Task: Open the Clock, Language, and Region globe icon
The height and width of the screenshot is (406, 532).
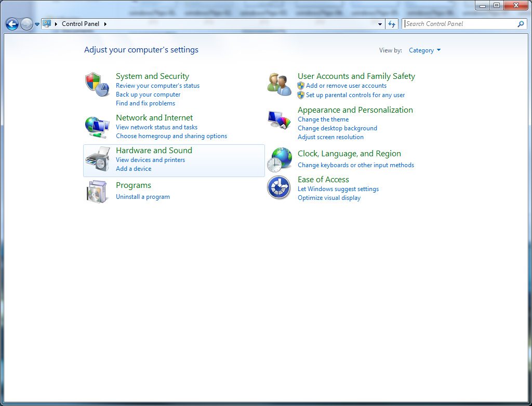Action: point(279,159)
